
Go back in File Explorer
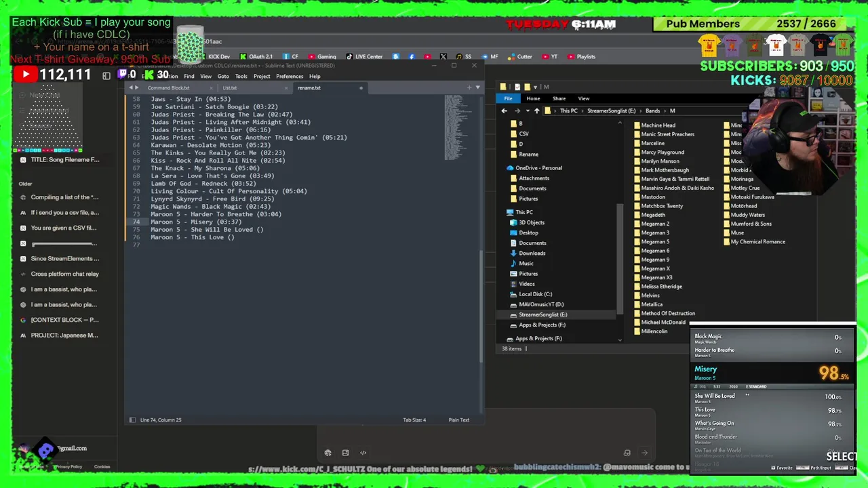[504, 110]
